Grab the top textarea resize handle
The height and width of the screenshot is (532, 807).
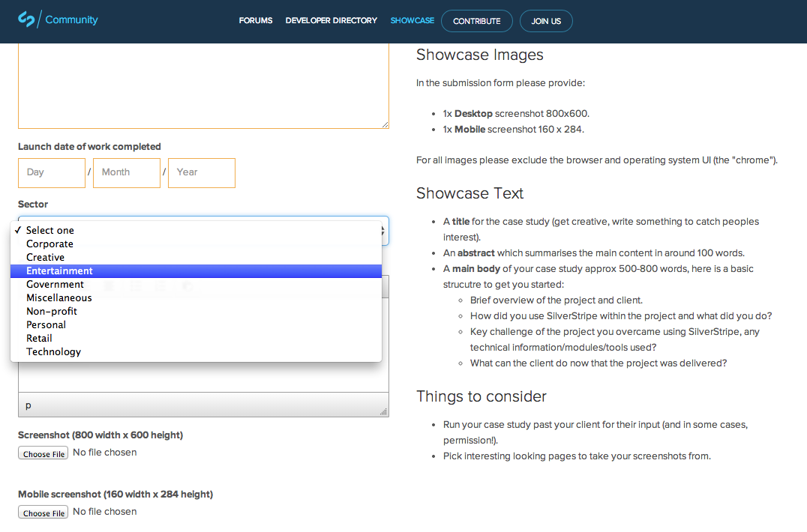click(385, 124)
